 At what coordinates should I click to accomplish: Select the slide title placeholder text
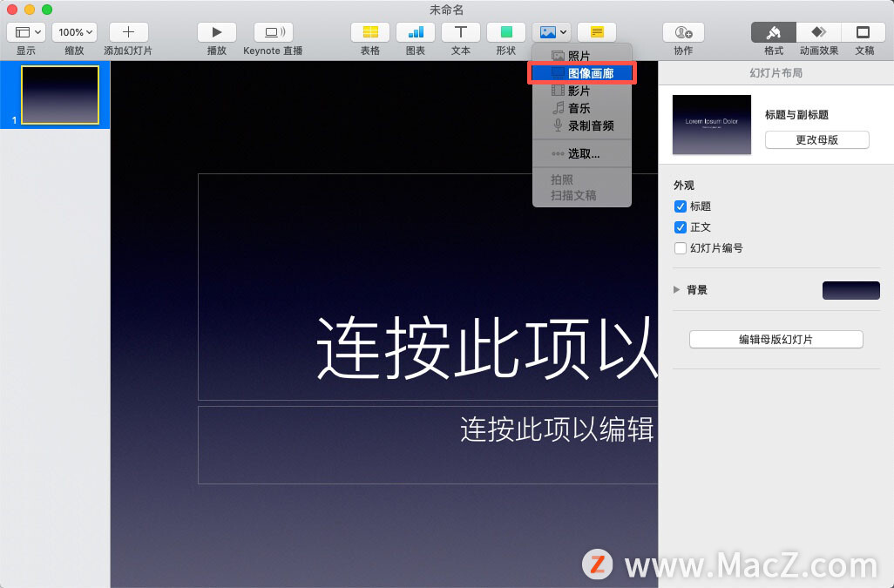pos(487,348)
